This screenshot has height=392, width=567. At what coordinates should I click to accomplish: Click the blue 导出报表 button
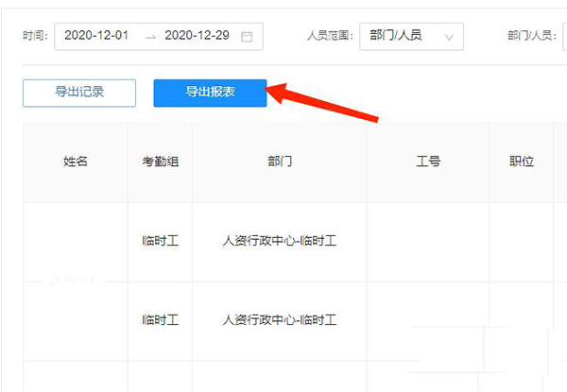tap(210, 93)
